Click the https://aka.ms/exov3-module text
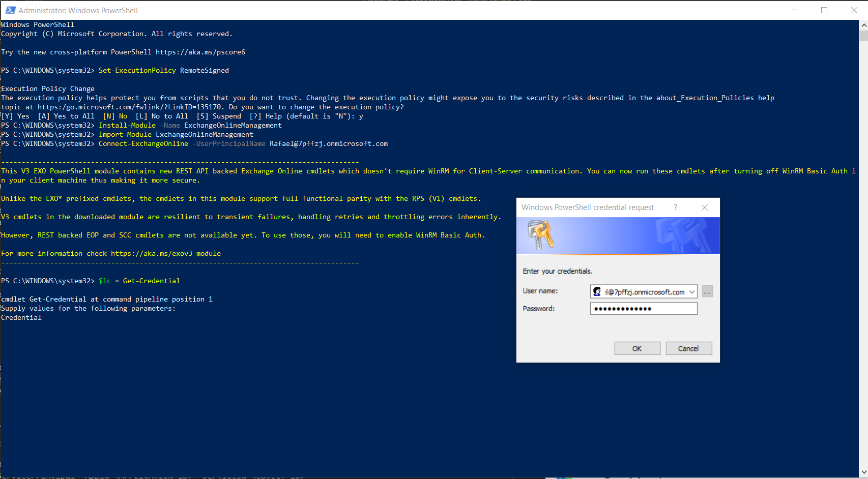868x479 pixels. point(166,253)
